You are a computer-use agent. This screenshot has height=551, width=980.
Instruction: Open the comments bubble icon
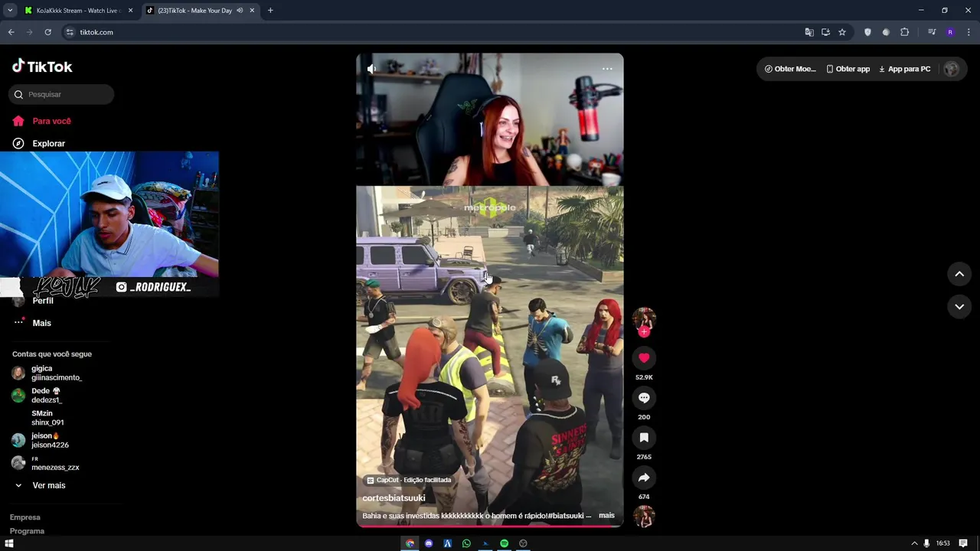(x=644, y=397)
